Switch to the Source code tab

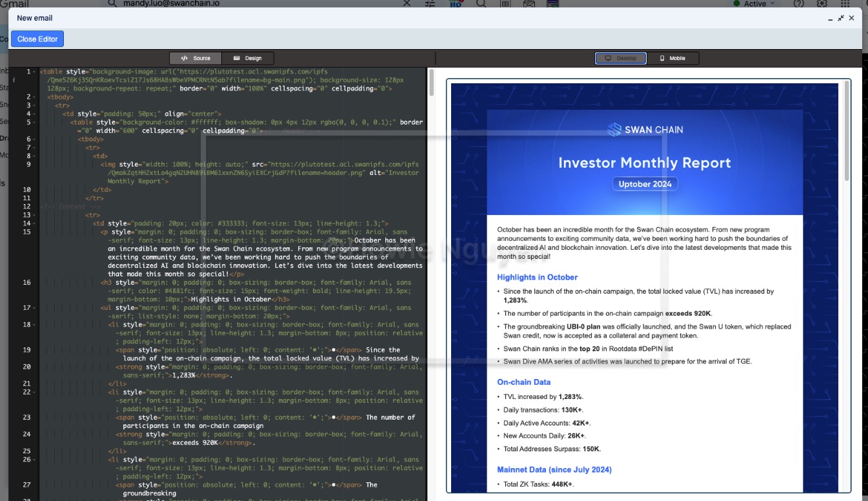[196, 58]
